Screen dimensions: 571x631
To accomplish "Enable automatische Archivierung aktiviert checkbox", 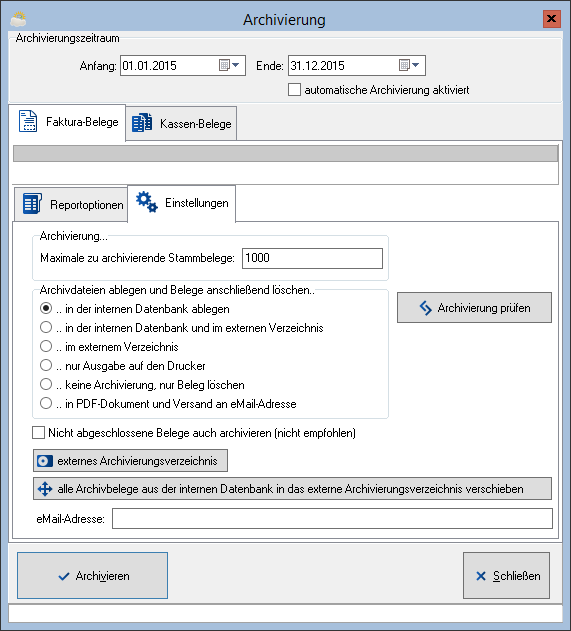I will coord(294,90).
